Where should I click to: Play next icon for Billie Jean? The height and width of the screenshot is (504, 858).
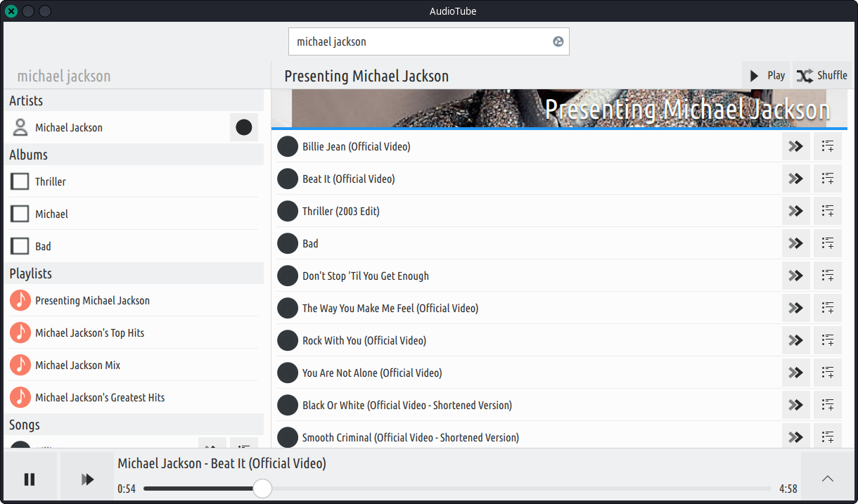click(x=795, y=146)
